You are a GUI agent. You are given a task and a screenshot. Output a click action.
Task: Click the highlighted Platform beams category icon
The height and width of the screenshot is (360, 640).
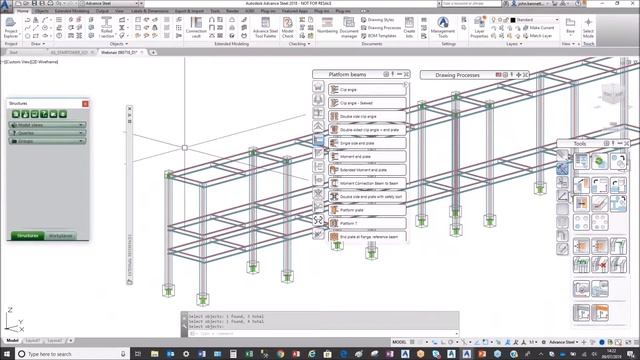click(x=318, y=140)
